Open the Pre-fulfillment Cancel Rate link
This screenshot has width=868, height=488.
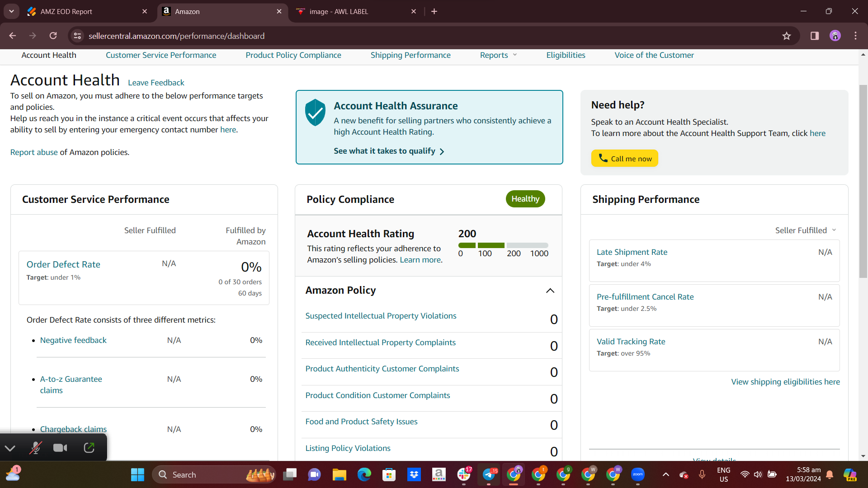[x=645, y=297]
